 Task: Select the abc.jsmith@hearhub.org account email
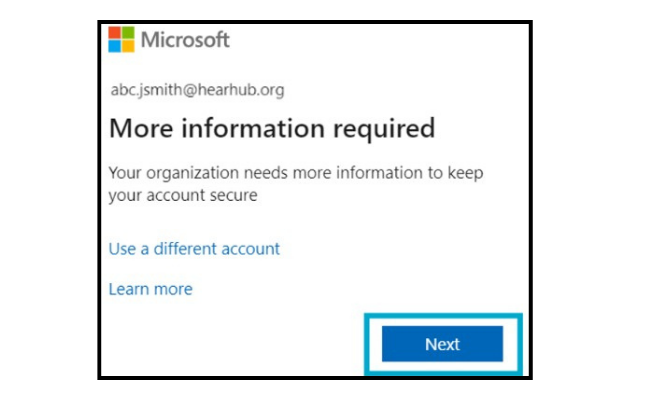(197, 90)
